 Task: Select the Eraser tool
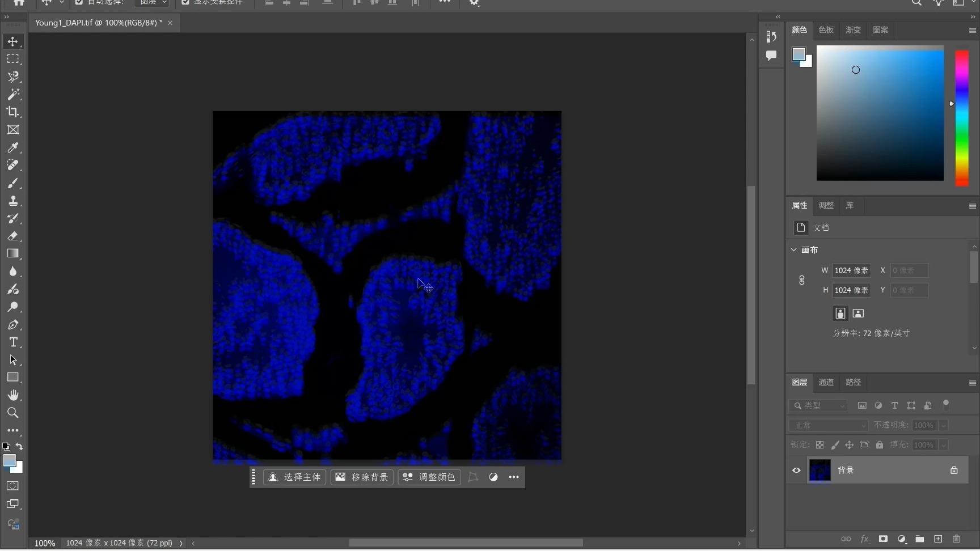(x=12, y=236)
